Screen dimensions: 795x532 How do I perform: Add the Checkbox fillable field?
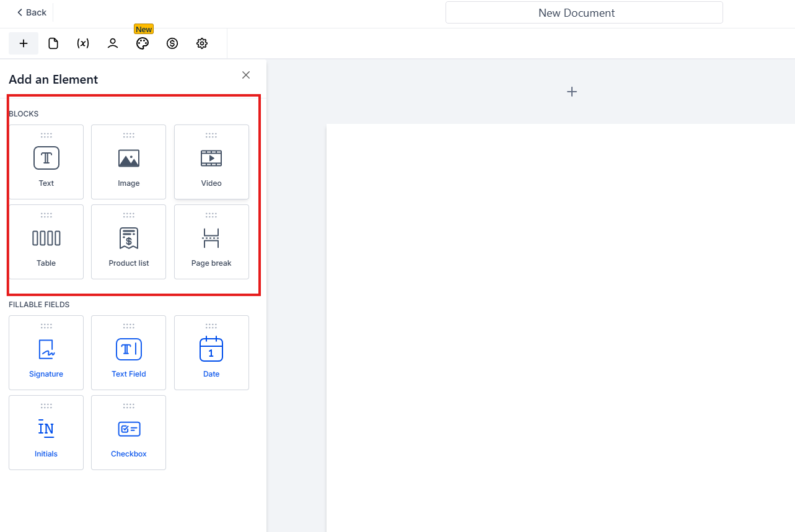pyautogui.click(x=129, y=433)
